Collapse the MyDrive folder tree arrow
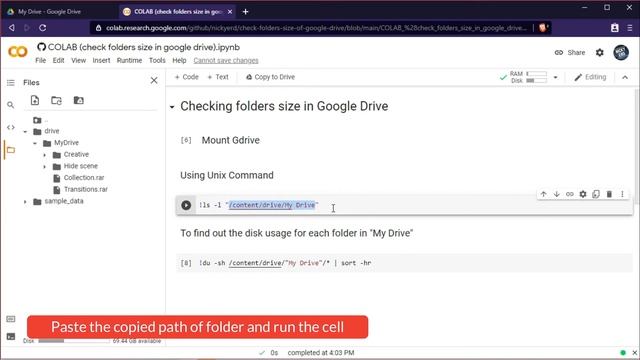This screenshot has width=640, height=360. [35, 143]
